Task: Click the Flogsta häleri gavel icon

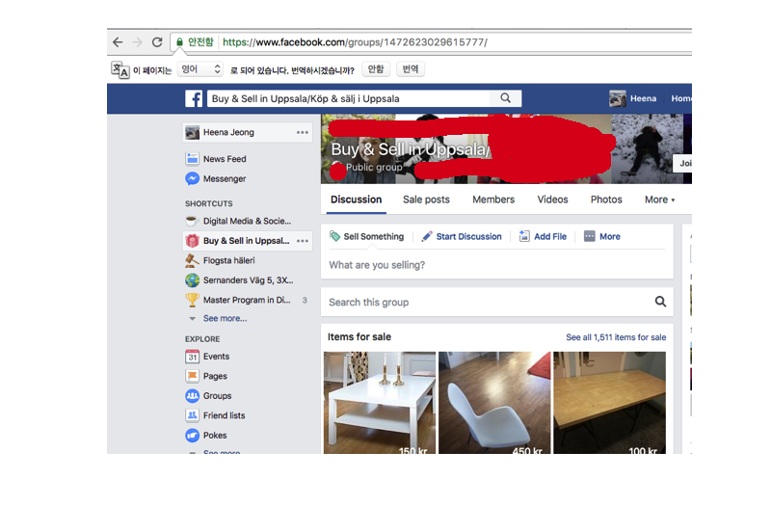Action: pos(192,260)
